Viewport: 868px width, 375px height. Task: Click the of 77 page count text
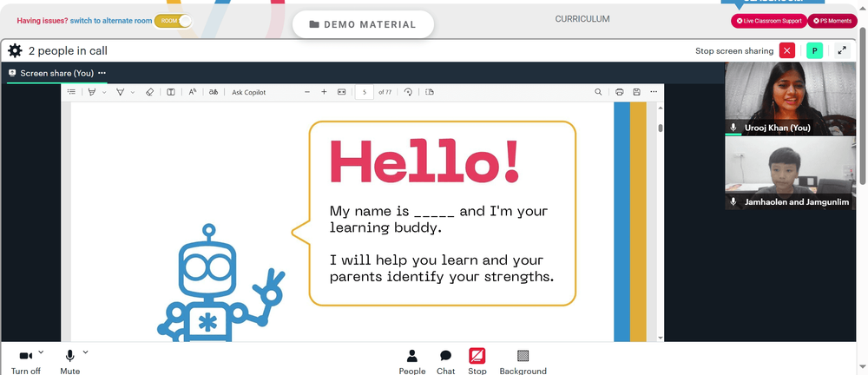385,92
